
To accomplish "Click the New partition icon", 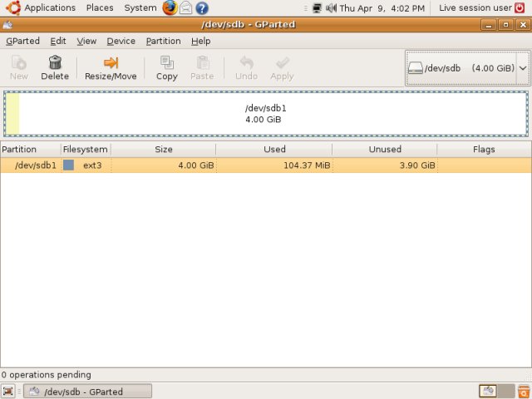I will (18, 62).
